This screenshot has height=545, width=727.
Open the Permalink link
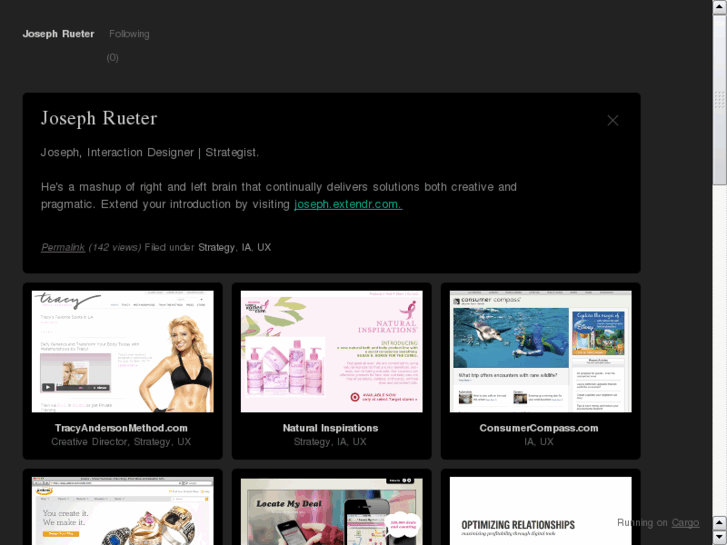(63, 247)
